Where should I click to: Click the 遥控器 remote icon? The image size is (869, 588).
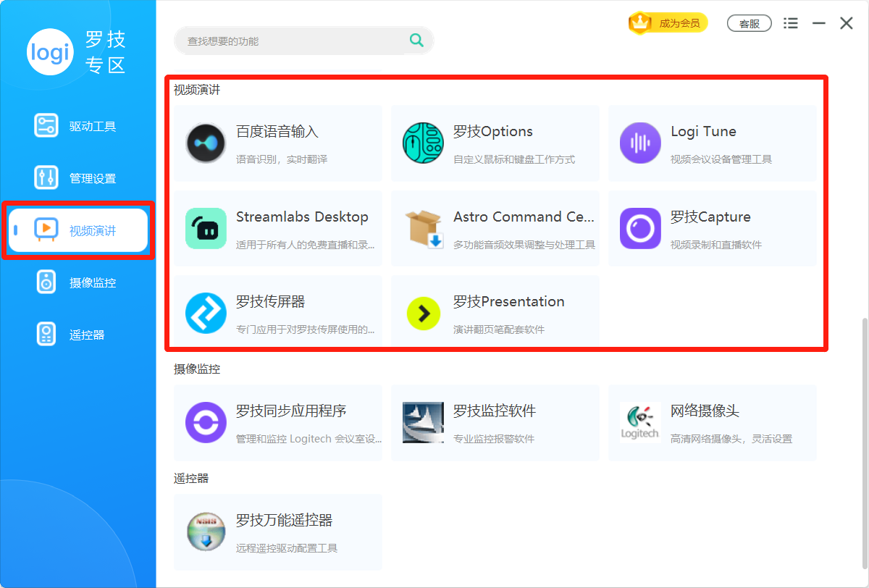pyautogui.click(x=46, y=335)
